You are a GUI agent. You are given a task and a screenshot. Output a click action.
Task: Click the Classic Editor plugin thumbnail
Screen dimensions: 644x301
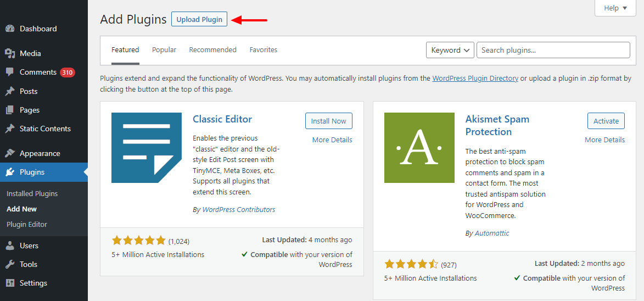(x=147, y=148)
